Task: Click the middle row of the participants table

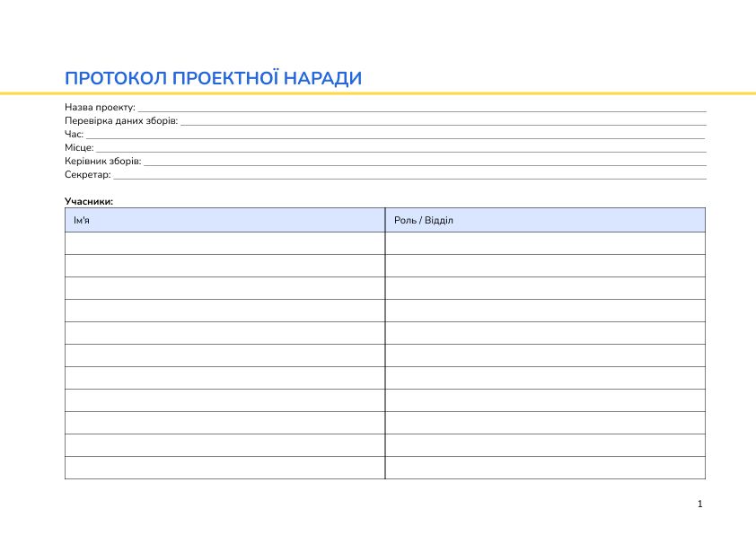Action: [x=384, y=355]
